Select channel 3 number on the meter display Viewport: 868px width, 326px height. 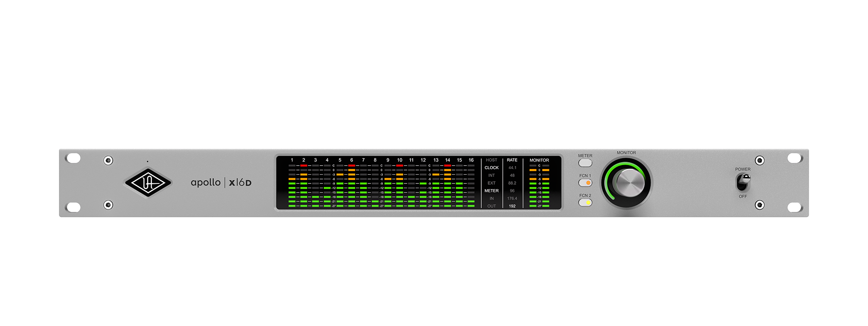(x=316, y=160)
